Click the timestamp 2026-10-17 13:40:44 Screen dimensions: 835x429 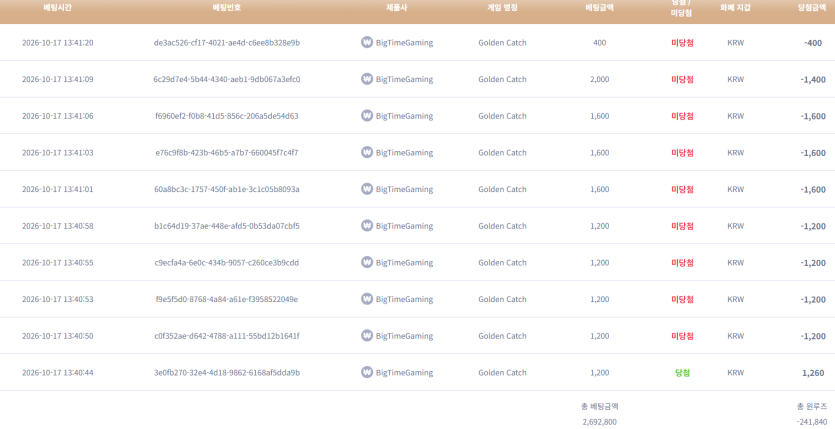pos(58,373)
